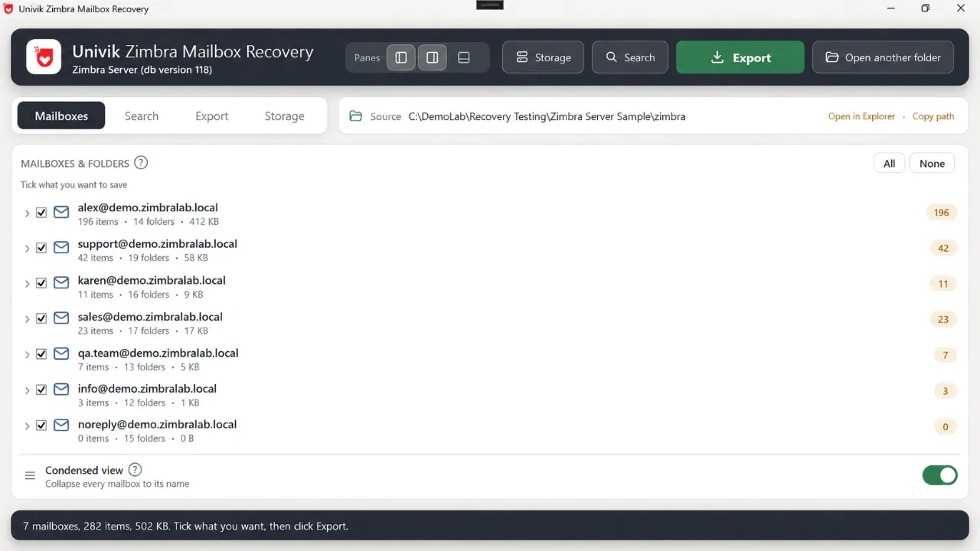Viewport: 980px width, 551px height.
Task: Switch to the Storage tab
Action: pyautogui.click(x=285, y=116)
